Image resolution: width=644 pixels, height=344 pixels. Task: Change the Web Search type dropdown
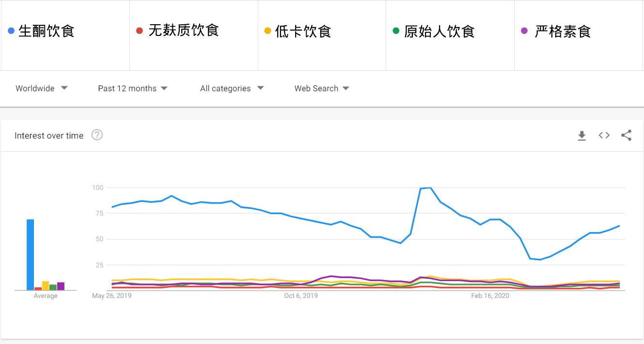(x=321, y=88)
